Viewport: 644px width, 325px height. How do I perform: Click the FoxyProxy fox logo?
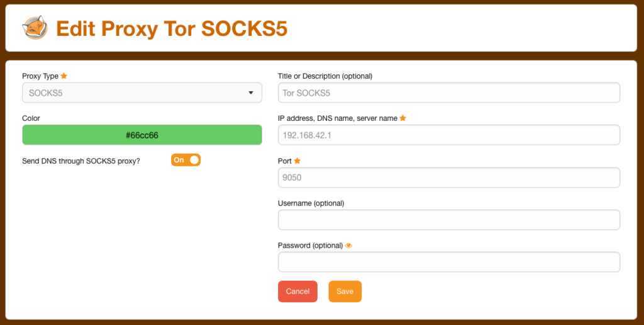point(35,28)
